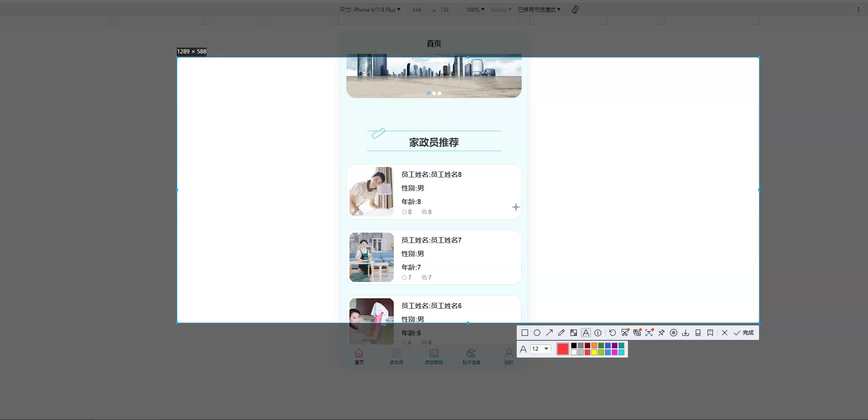
Task: Click the like icon on the 员工姓名7 card
Action: pyautogui.click(x=404, y=277)
